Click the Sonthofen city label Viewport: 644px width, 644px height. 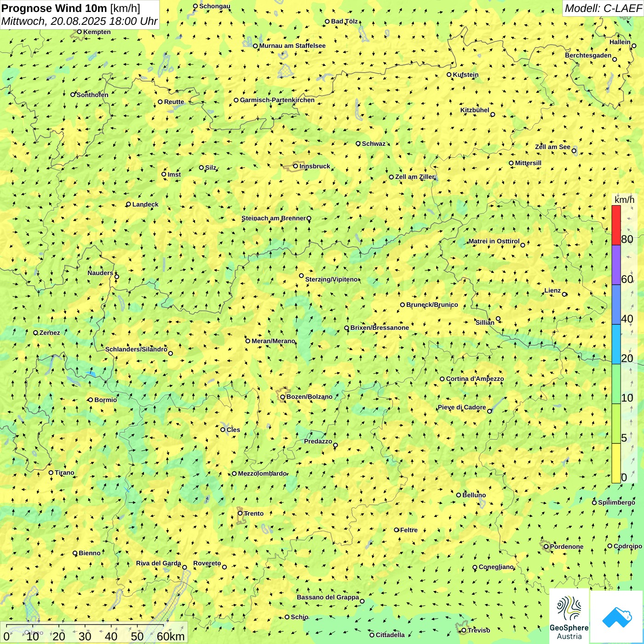92,95
